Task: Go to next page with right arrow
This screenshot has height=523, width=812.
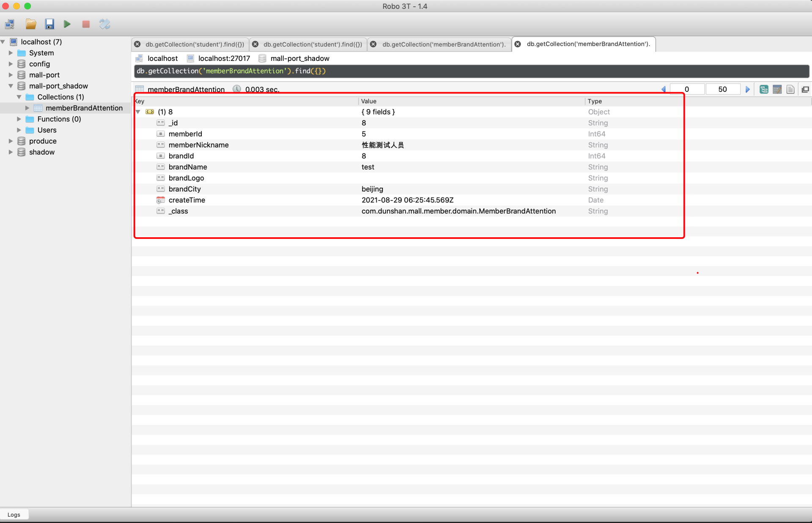Action: (748, 89)
